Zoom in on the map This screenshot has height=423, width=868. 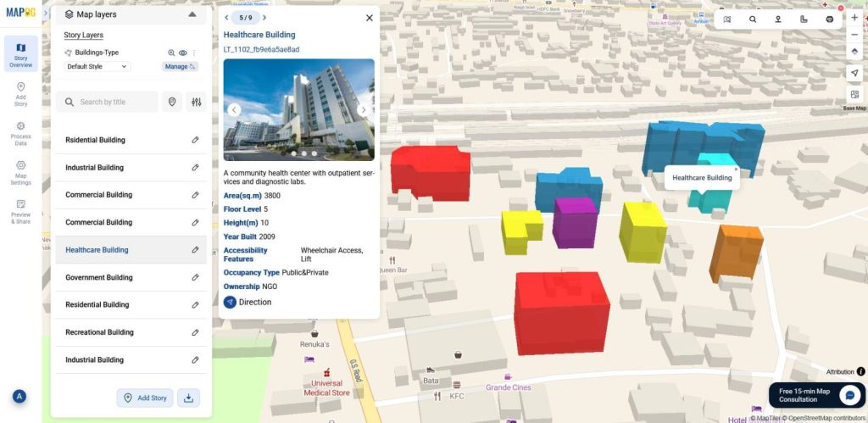(854, 18)
